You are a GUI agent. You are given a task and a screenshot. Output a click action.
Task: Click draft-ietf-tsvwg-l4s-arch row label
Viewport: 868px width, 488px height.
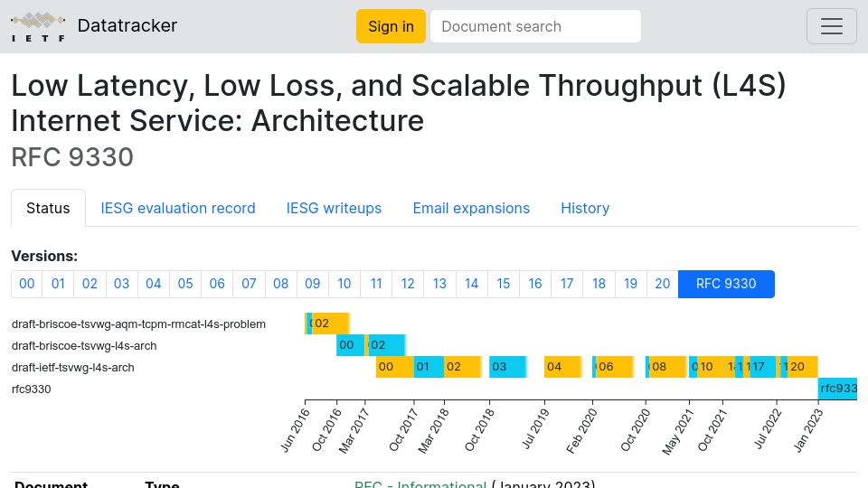(x=72, y=368)
